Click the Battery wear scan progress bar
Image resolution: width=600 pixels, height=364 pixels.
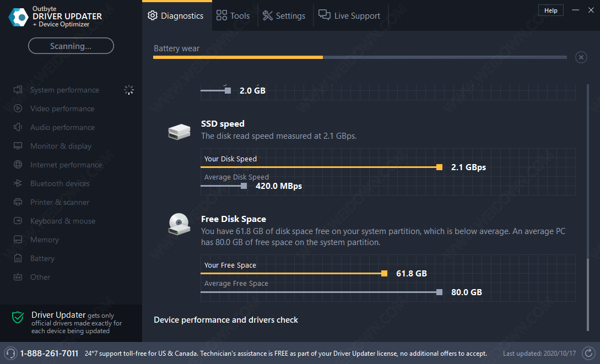click(x=360, y=57)
